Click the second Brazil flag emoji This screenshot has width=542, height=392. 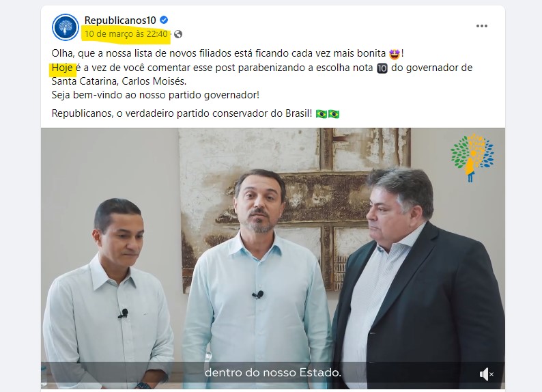tap(334, 114)
